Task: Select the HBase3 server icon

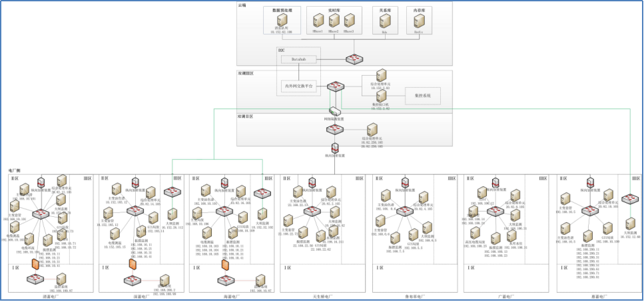Action: pyautogui.click(x=349, y=21)
